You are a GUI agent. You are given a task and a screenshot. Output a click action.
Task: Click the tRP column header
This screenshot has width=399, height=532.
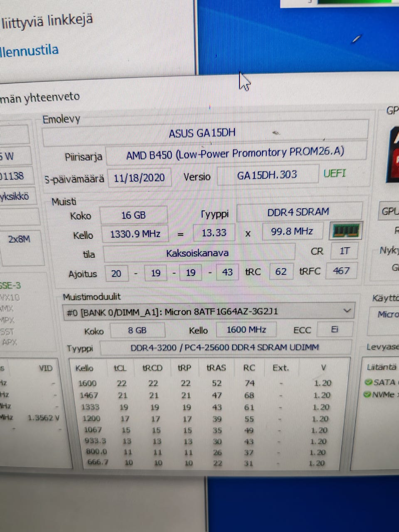coord(184,368)
